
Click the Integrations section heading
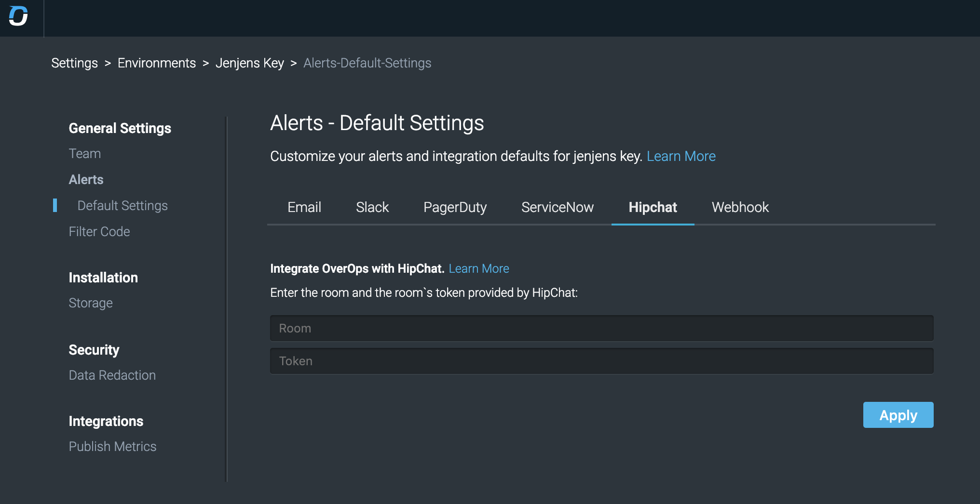pyautogui.click(x=106, y=421)
